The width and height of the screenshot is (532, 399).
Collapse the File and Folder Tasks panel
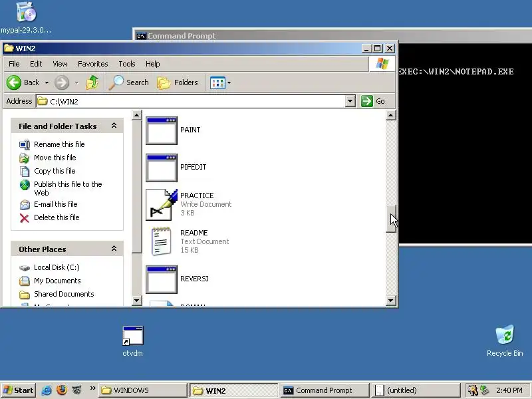(114, 126)
